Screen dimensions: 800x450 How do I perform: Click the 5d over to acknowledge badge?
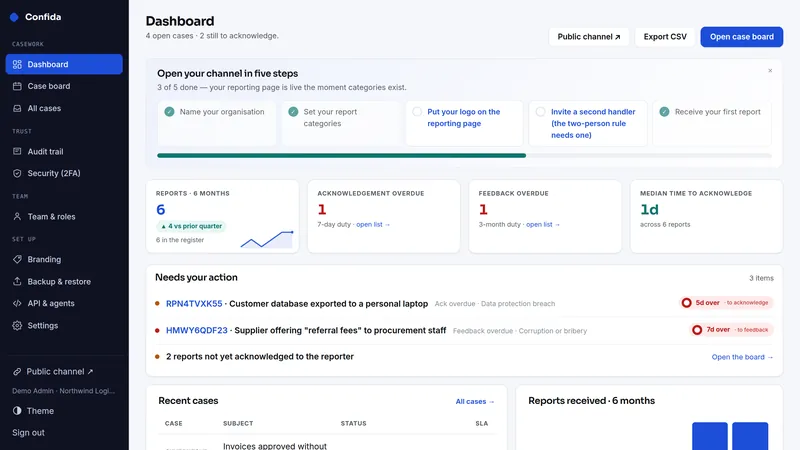pyautogui.click(x=727, y=303)
